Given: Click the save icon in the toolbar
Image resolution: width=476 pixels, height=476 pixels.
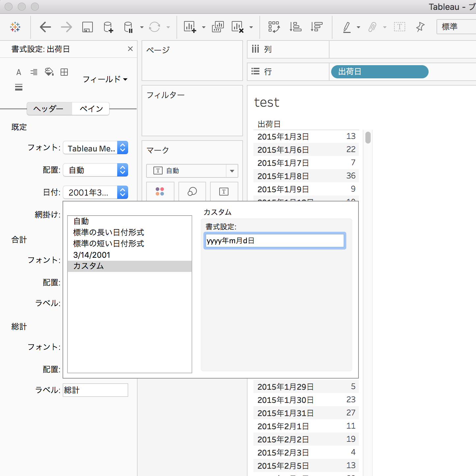Looking at the screenshot, I should [x=87, y=27].
